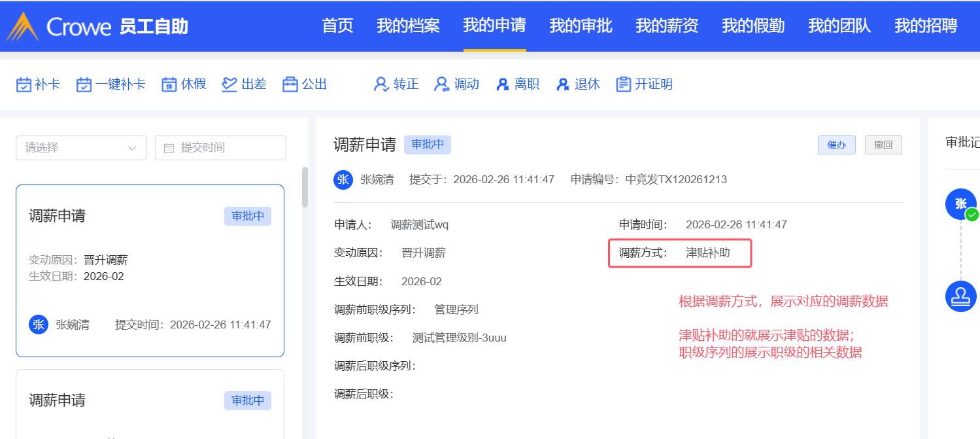Click the calendar icon in 提交时间 field
This screenshot has height=439, width=980.
[x=169, y=148]
